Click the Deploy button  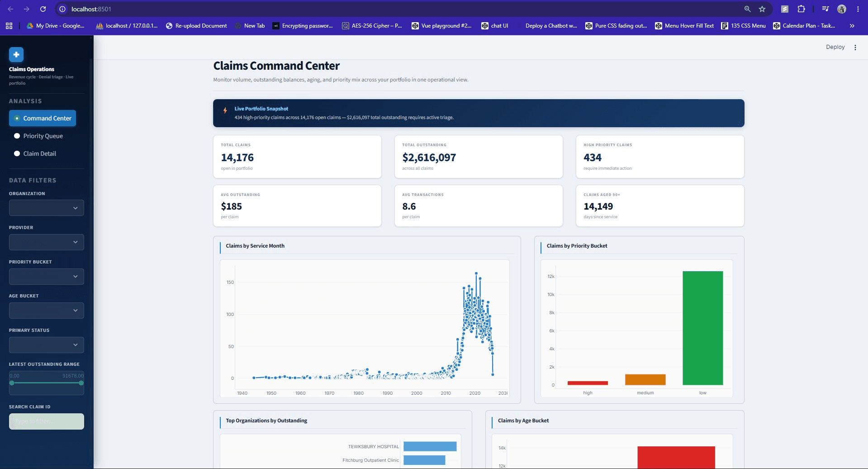point(835,47)
